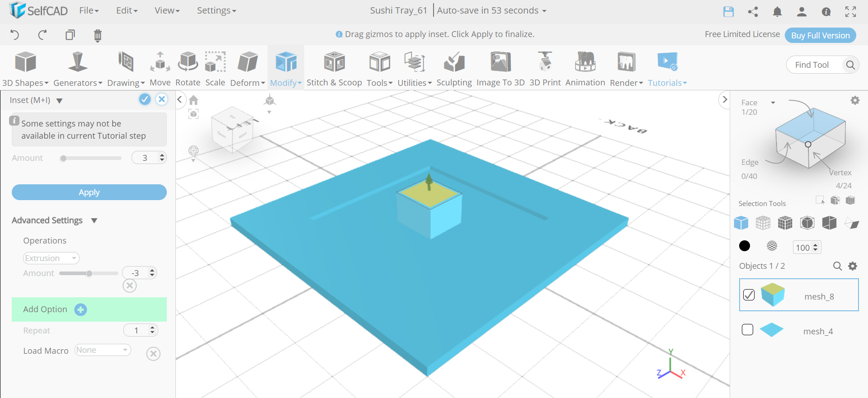Click the Copy object icon
This screenshot has width=868, height=398.
(70, 35)
